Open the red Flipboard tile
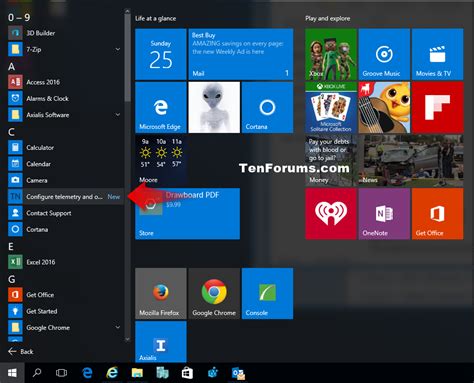 point(437,107)
